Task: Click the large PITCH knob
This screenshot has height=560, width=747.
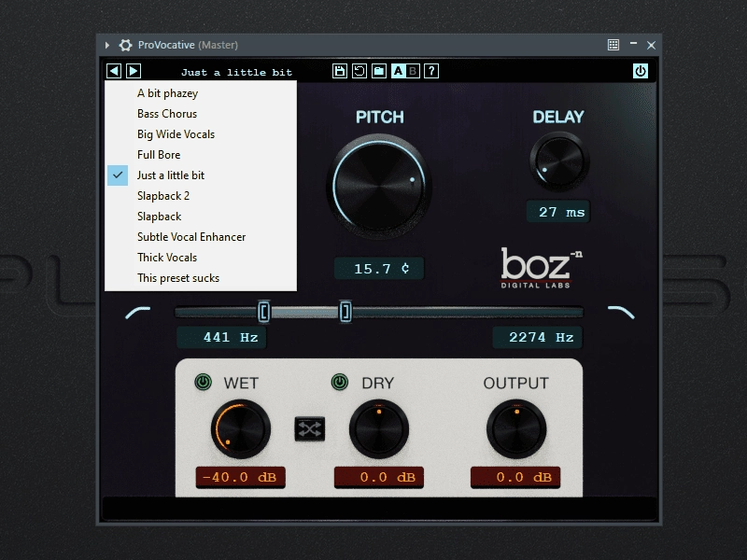Action: click(379, 187)
